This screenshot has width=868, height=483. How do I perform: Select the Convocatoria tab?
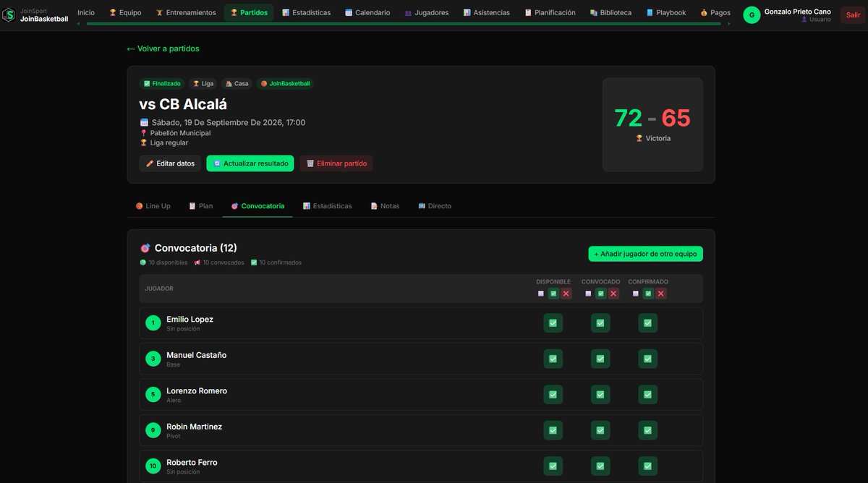point(258,206)
